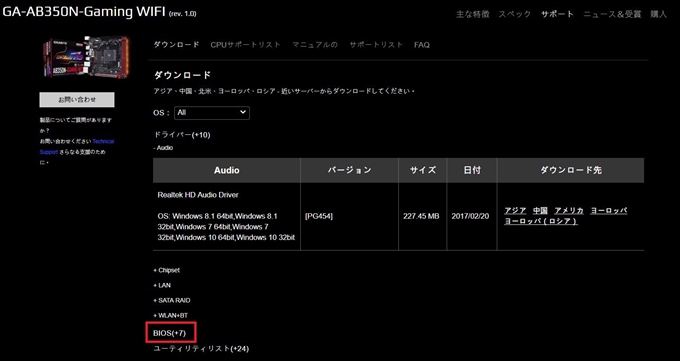Switch to the ダウンロード tab
The height and width of the screenshot is (361, 680).
[177, 45]
